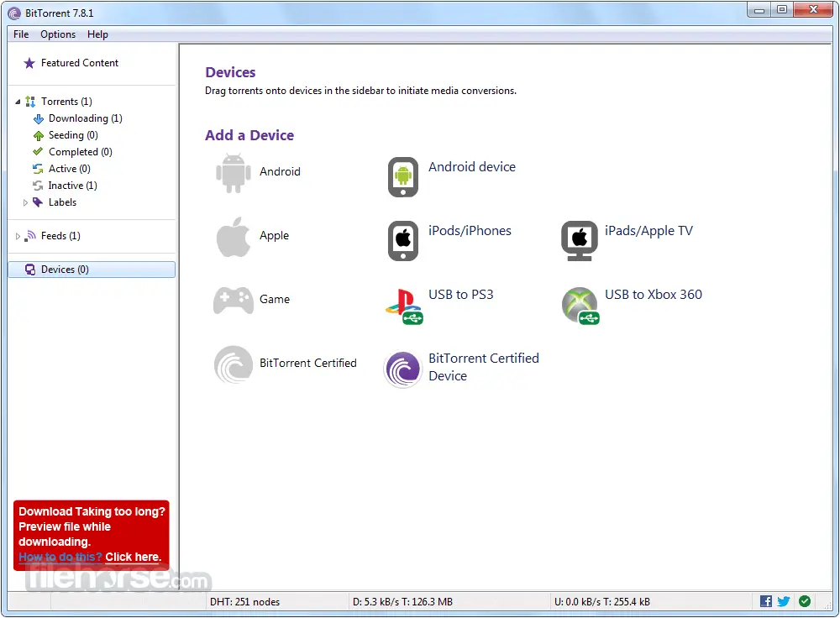Expand the Feeds tree node
The image size is (840, 618).
(x=18, y=236)
